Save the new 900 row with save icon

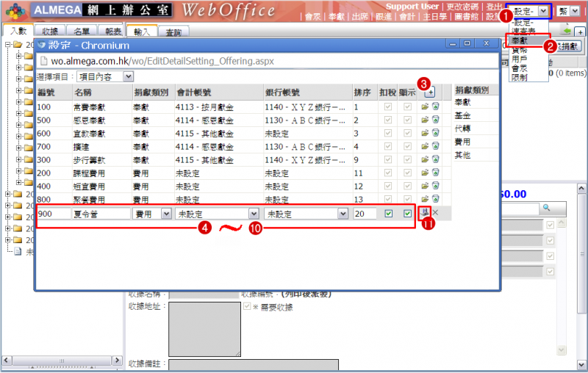click(425, 213)
